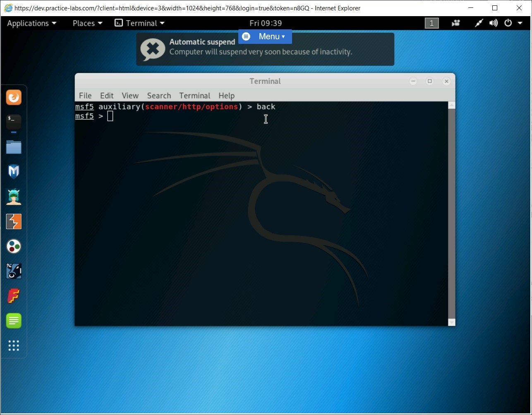Click the terminal scrollbar down arrow
This screenshot has width=532, height=415.
[451, 322]
